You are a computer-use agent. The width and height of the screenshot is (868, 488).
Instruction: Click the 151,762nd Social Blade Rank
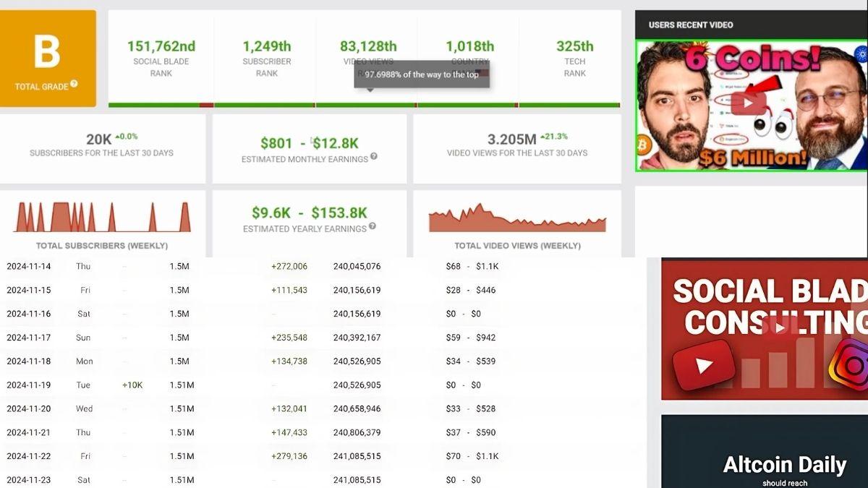(161, 46)
